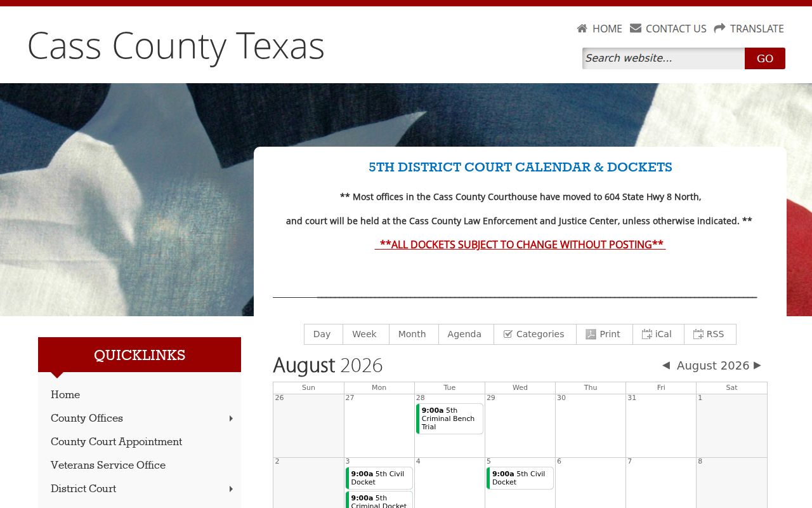Switch to Week view
Viewport: 812px width, 508px height.
tap(366, 334)
